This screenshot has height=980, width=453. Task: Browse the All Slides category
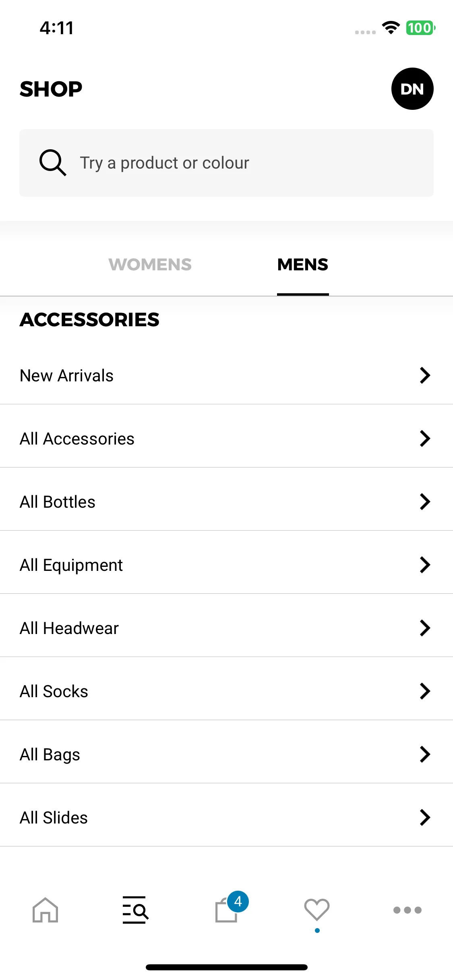point(226,817)
